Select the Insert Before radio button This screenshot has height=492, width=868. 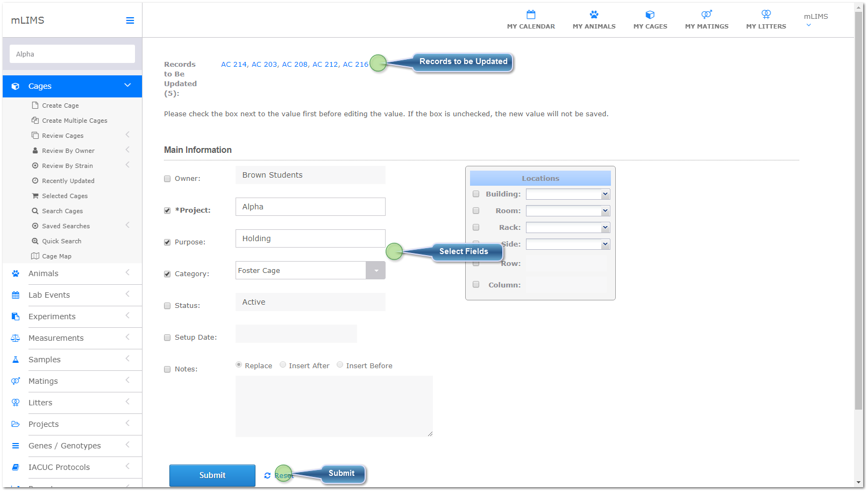click(340, 364)
